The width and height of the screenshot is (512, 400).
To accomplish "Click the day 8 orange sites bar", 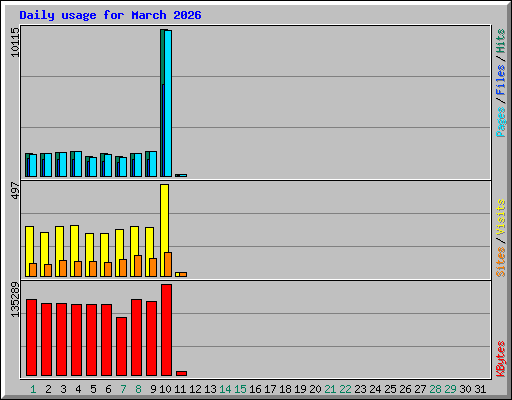I will point(138,266).
